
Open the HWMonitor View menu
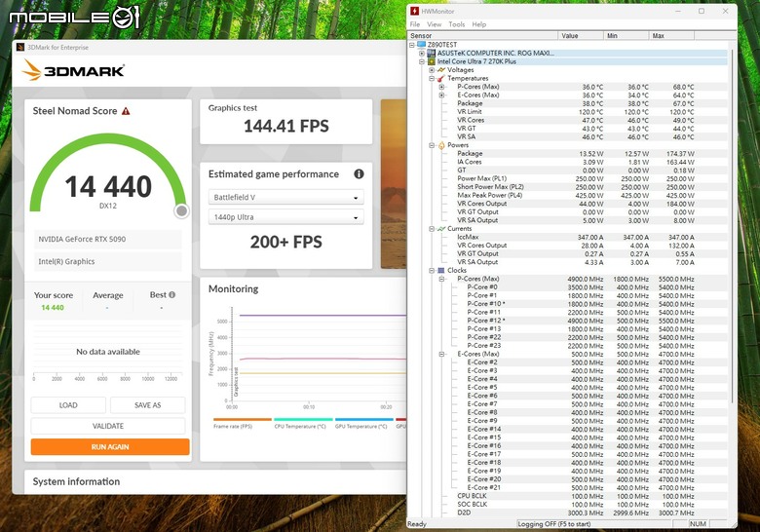pyautogui.click(x=434, y=24)
